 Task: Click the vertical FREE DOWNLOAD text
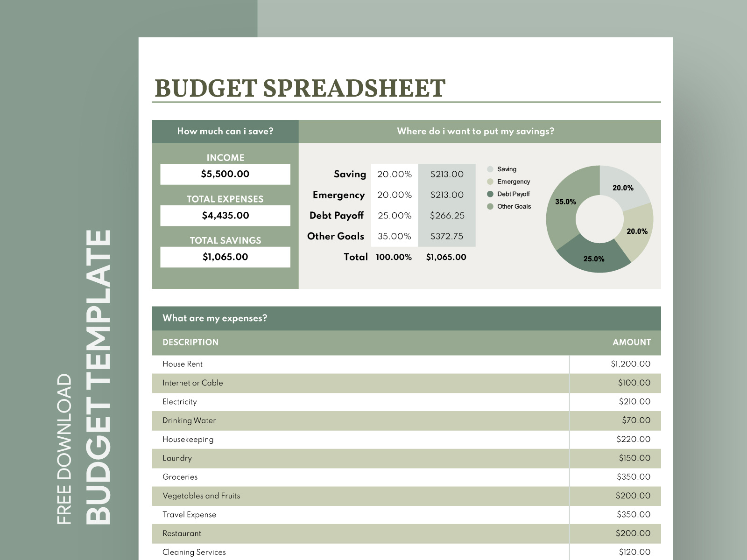tap(64, 449)
